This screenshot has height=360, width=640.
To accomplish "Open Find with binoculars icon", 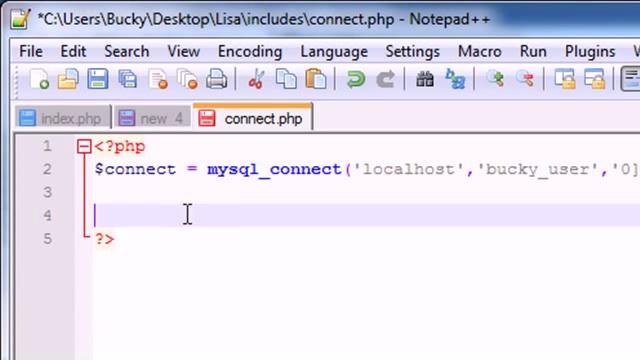I will 424,79.
